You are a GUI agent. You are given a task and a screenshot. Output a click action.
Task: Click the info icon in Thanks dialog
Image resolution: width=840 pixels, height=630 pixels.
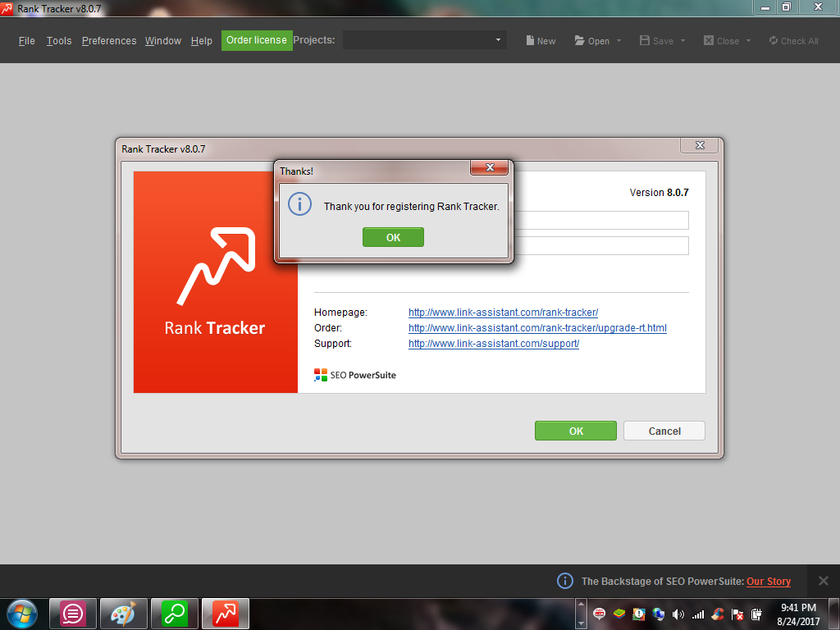point(299,204)
